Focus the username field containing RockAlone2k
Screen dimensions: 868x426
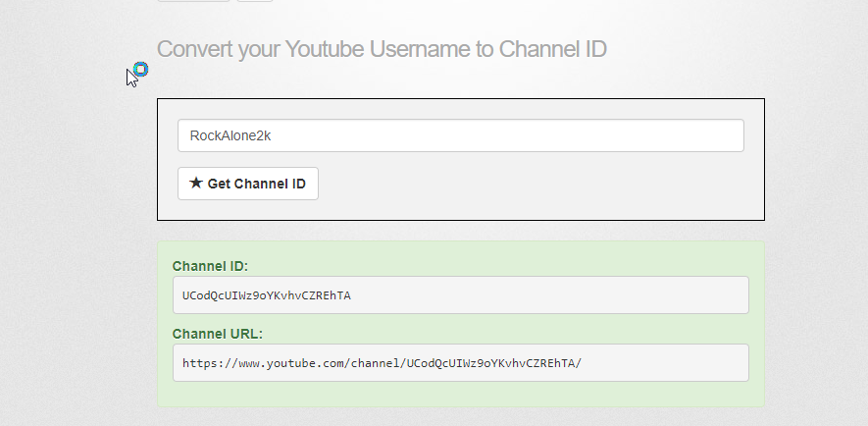coord(460,135)
